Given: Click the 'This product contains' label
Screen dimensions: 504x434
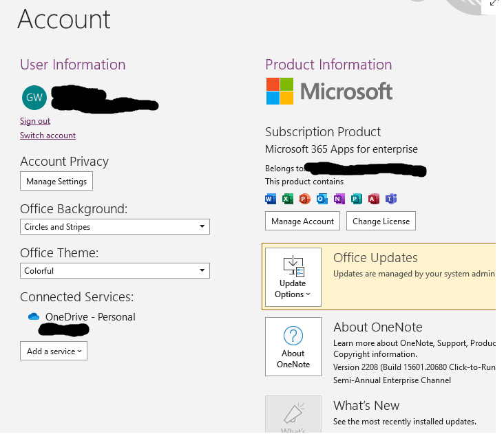Looking at the screenshot, I should (304, 182).
